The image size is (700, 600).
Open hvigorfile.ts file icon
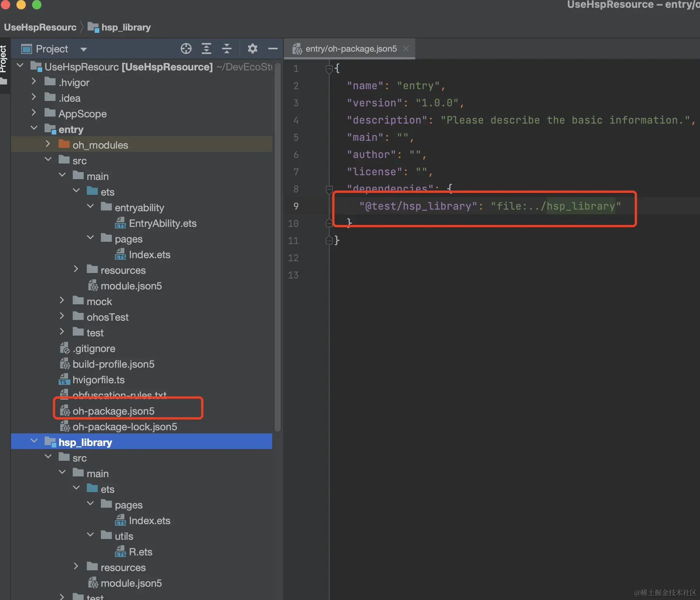pyautogui.click(x=64, y=379)
